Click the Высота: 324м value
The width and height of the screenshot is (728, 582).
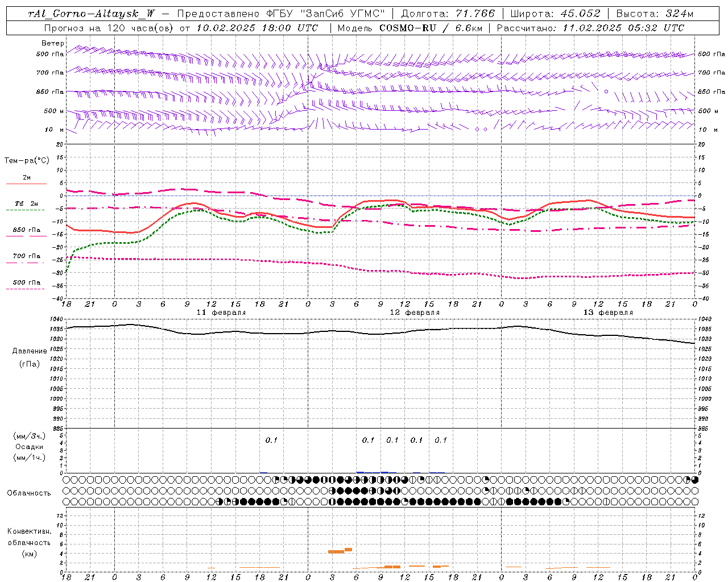[655, 14]
